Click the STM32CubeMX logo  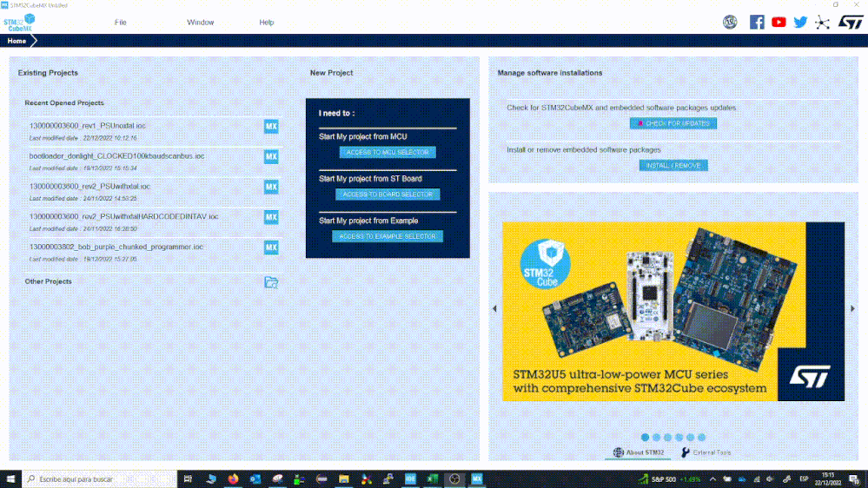[19, 23]
